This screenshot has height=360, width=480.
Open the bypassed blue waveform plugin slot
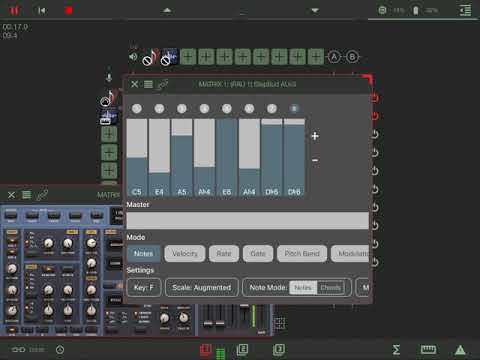point(169,57)
